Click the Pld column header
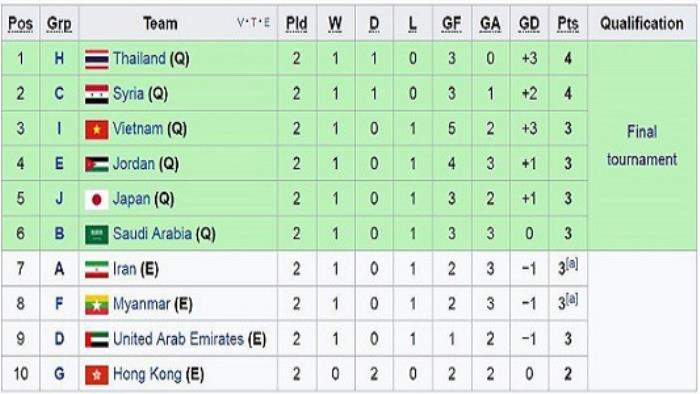The height and width of the screenshot is (394, 700). [296, 24]
